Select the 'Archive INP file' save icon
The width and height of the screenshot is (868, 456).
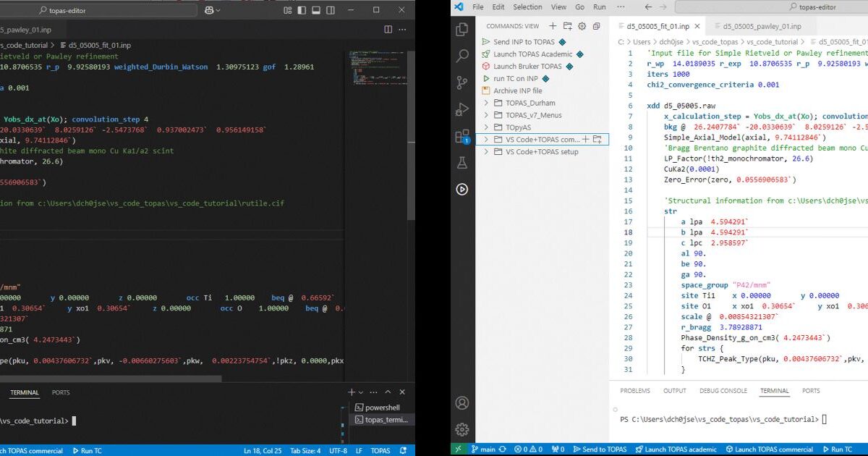click(485, 91)
